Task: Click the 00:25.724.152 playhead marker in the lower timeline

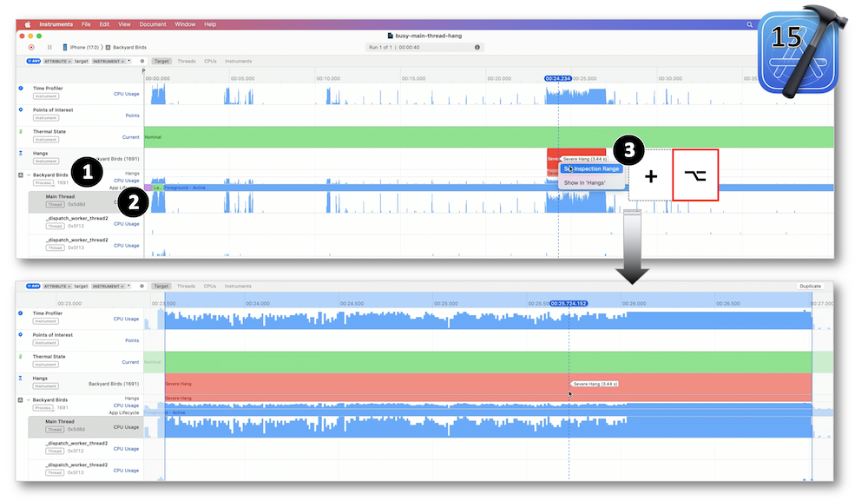Action: [x=569, y=303]
